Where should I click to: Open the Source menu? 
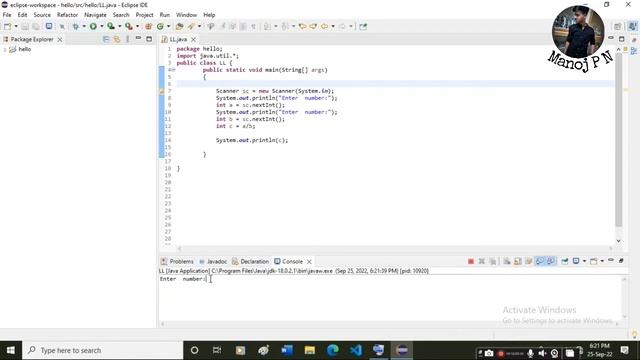(42, 15)
